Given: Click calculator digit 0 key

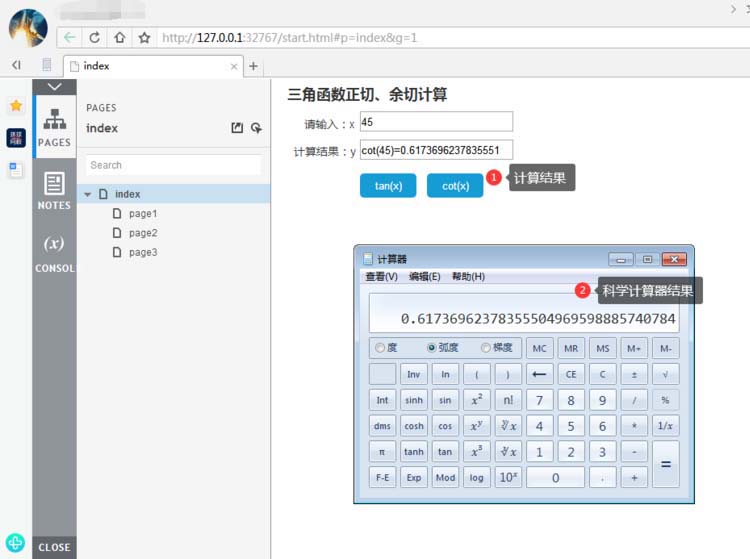Looking at the screenshot, I should click(x=555, y=477).
